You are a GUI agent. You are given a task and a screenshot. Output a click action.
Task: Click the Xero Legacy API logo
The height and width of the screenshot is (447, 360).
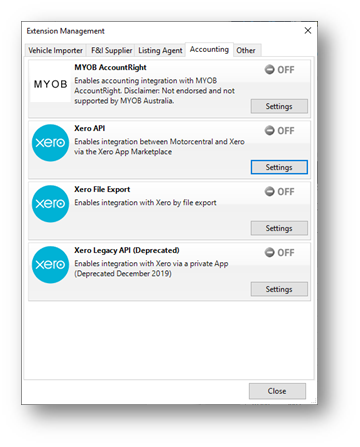point(50,265)
